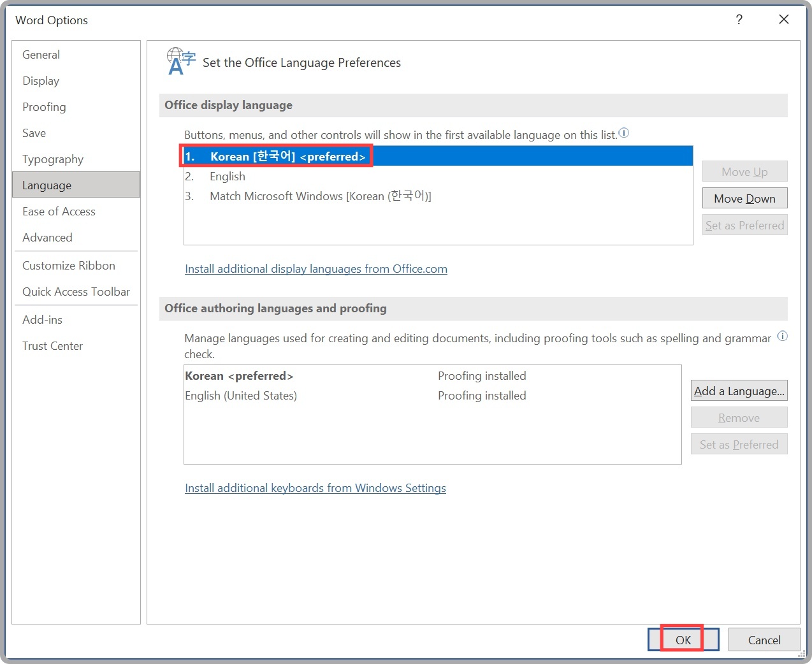Click Proofing installed status for English (United States)
Screen dimensions: 812x664
pyautogui.click(x=482, y=396)
